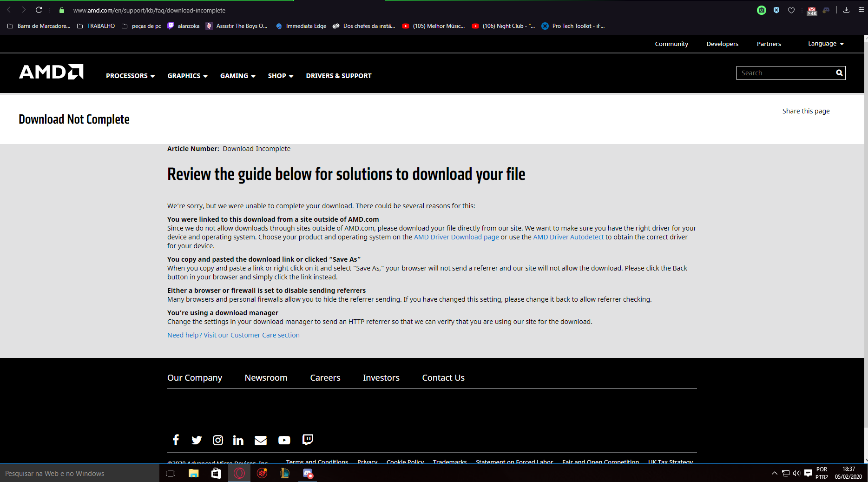This screenshot has height=482, width=868.
Task: Open Community link in top bar
Action: point(671,44)
